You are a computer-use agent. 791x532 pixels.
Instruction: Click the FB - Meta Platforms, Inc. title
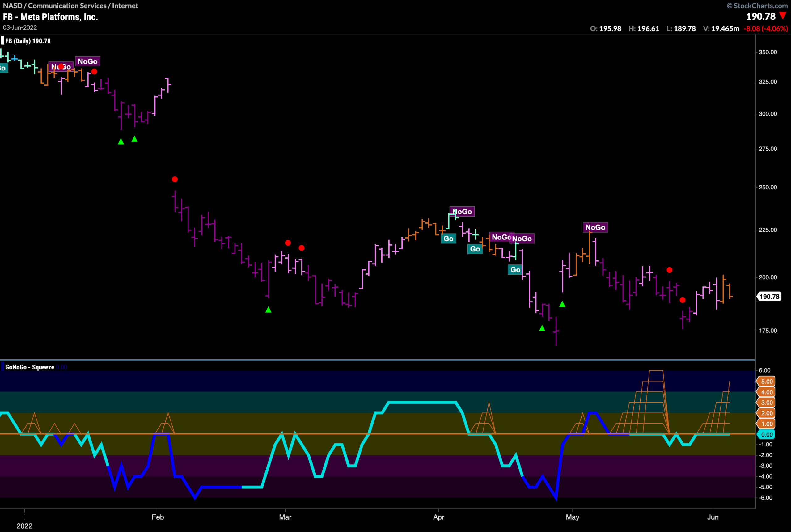coord(50,17)
